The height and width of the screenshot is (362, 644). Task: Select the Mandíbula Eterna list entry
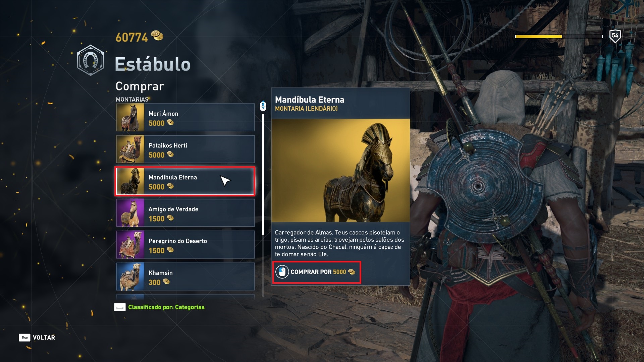coord(185,181)
